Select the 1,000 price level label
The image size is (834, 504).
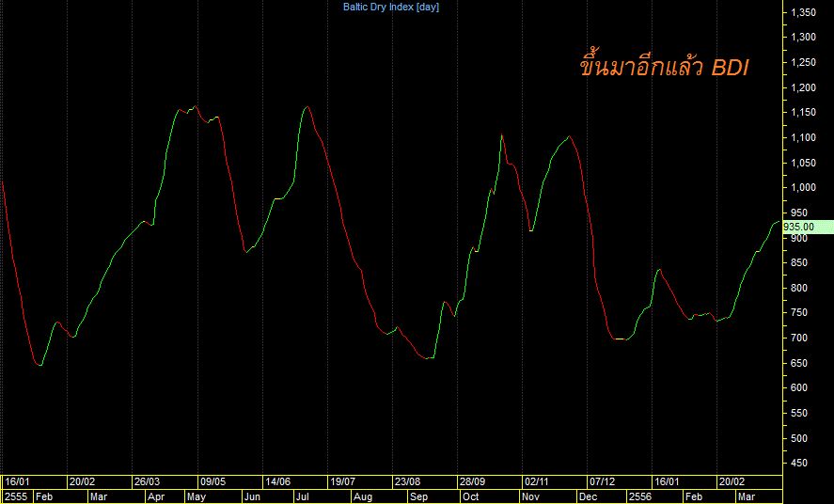(x=803, y=188)
